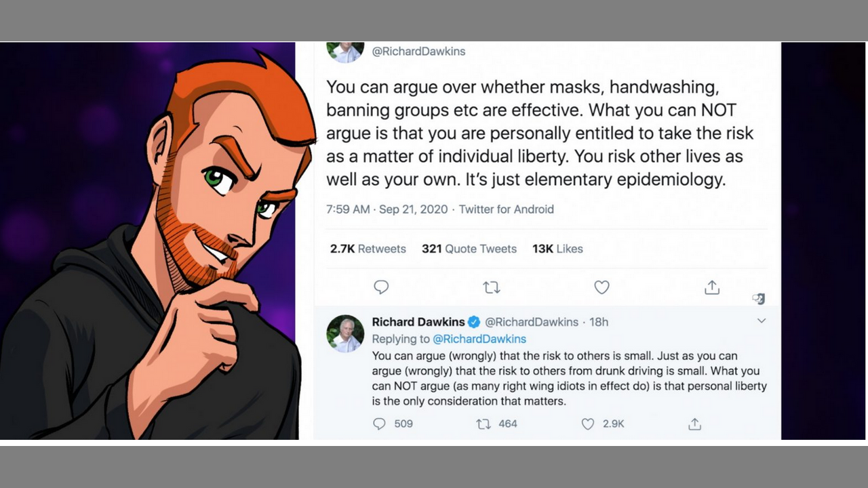Open the 7:59 AM Sep 21, 2020 timestamp
This screenshot has width=868, height=488.
[387, 209]
